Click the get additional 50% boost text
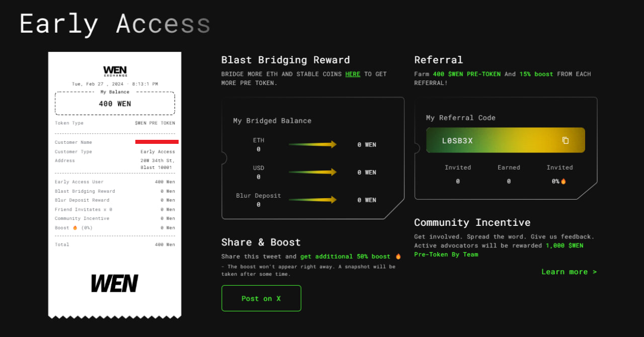The height and width of the screenshot is (337, 644). pyautogui.click(x=345, y=257)
